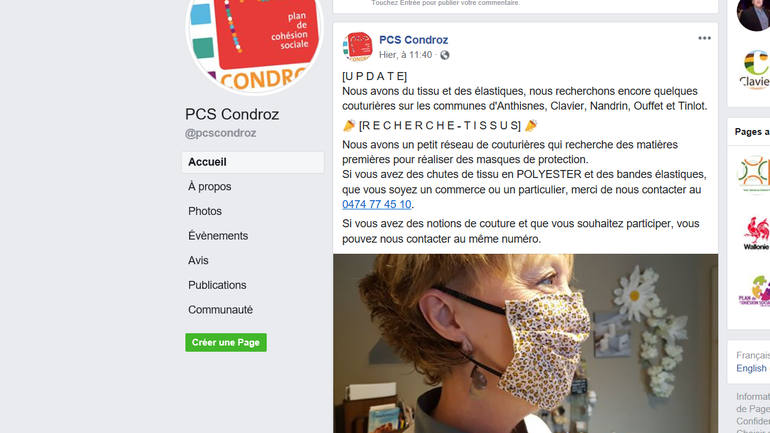Click the PCS Condroz post author name

(x=413, y=40)
